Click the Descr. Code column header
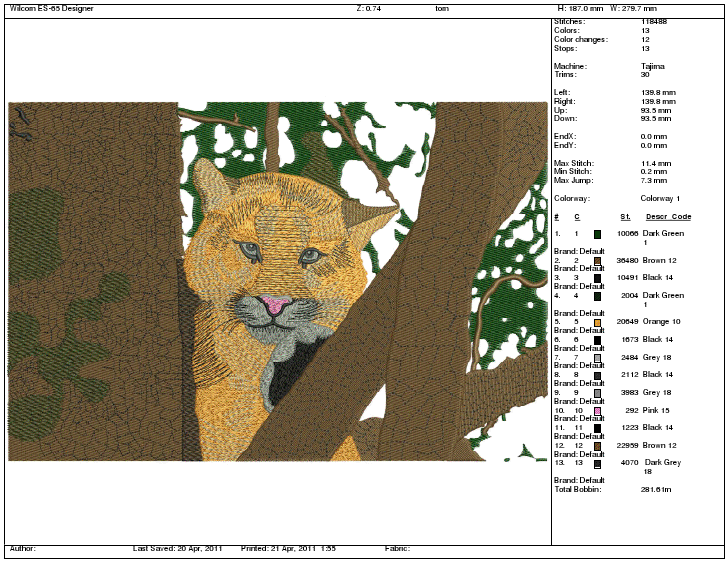Screen dimensions: 728x563 (x=668, y=216)
